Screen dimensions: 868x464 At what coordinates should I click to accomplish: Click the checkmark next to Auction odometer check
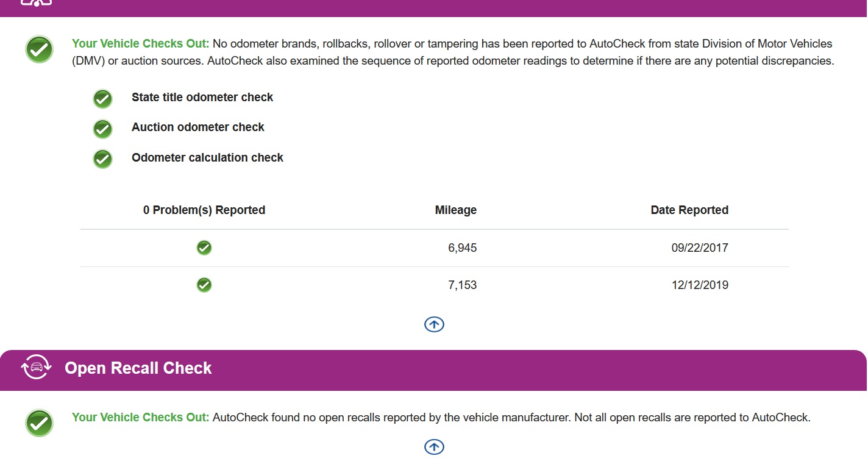(102, 129)
